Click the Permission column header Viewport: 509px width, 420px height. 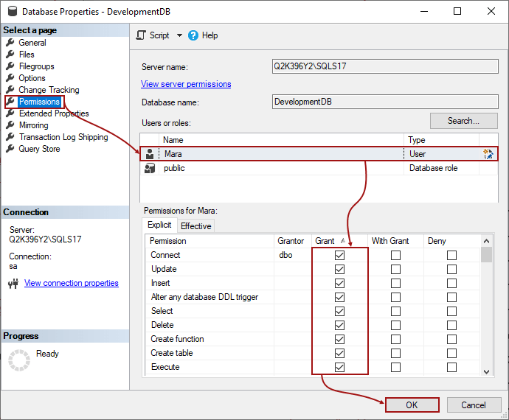pyautogui.click(x=210, y=241)
